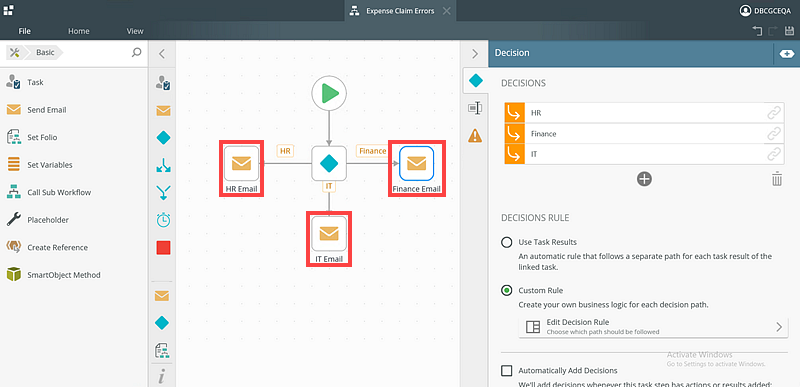The height and width of the screenshot is (387, 800).
Task: Click upper envelope icon in narrow strip
Action: 163,111
